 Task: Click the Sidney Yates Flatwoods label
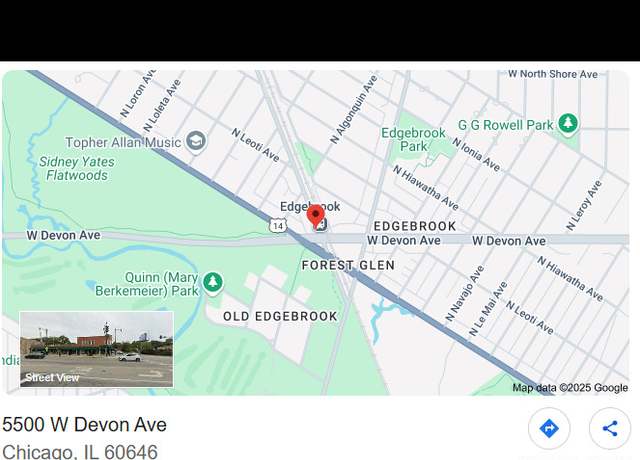pos(77,168)
